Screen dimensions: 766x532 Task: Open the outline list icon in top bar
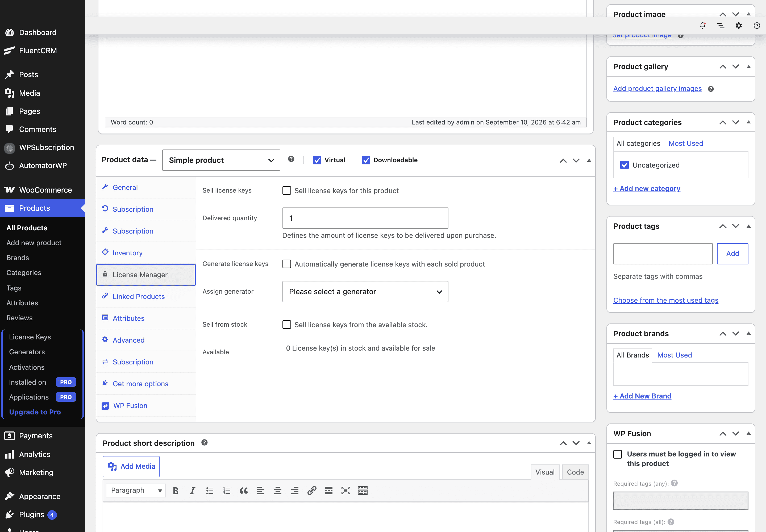coord(721,26)
